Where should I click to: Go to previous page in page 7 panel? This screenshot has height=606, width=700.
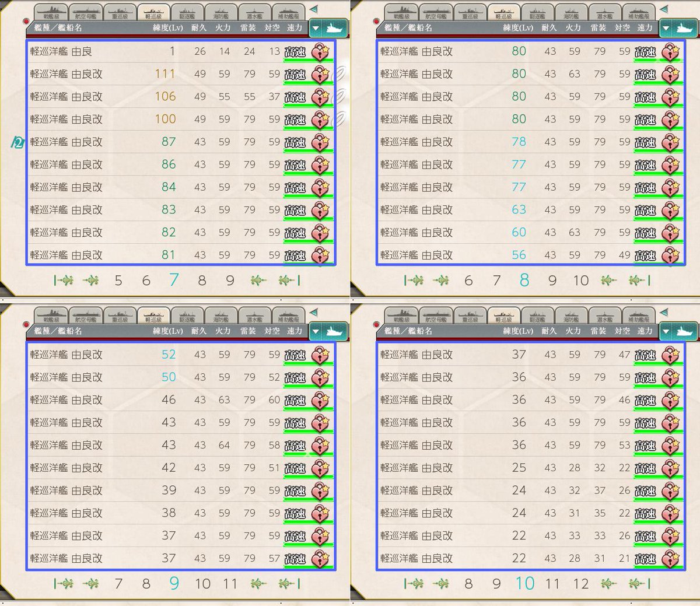(x=90, y=281)
